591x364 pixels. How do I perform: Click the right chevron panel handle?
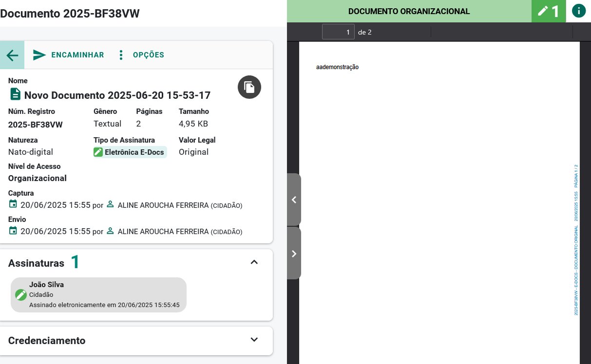pos(294,254)
